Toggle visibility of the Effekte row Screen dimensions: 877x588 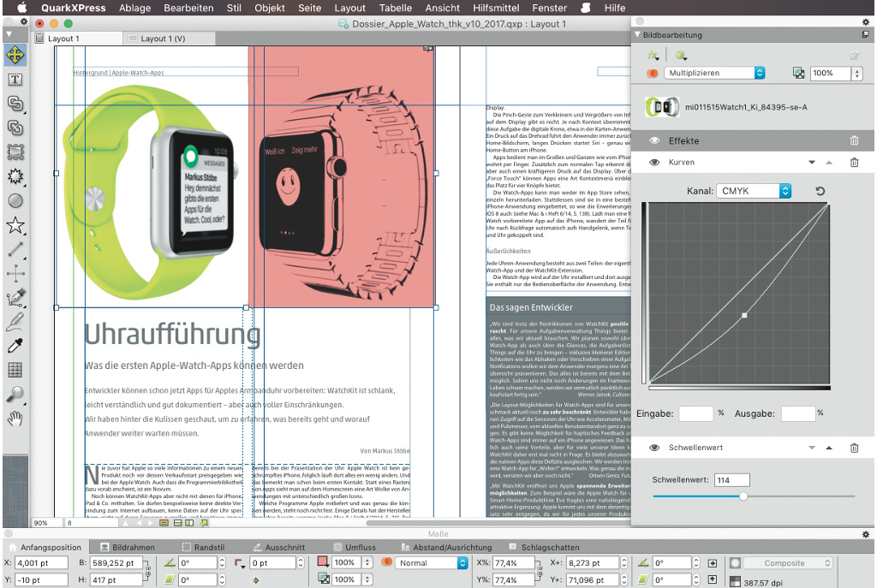654,140
